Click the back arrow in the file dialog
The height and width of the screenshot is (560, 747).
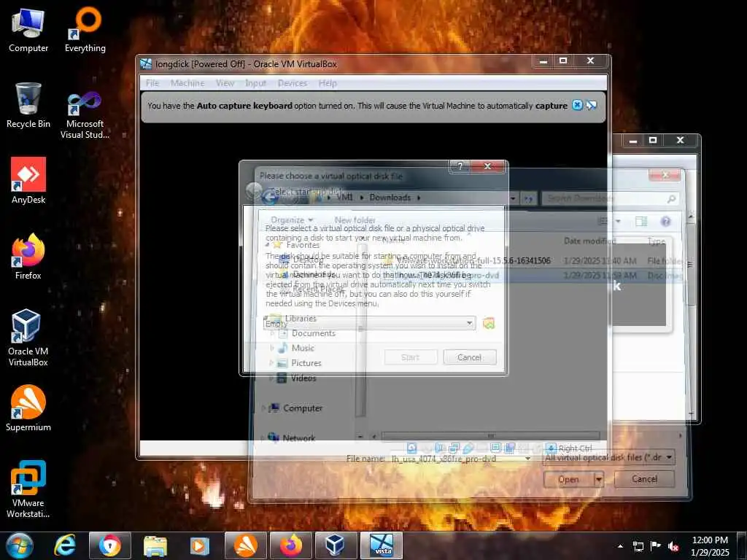pos(270,197)
